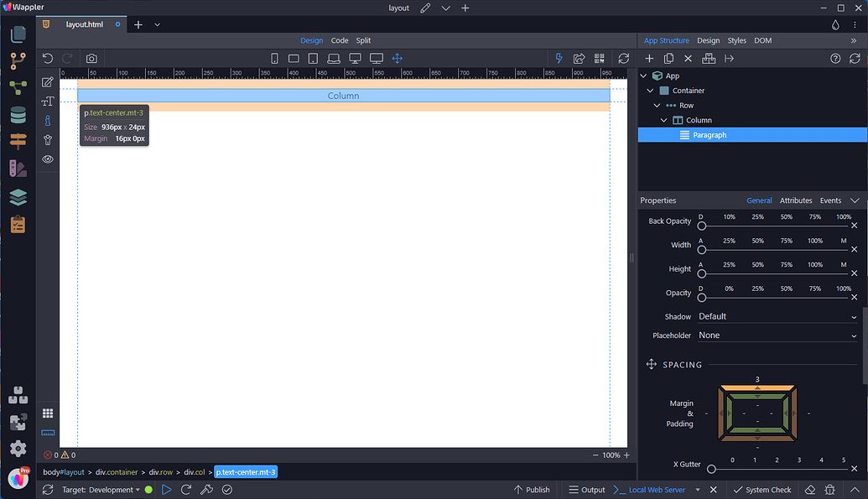This screenshot has height=499, width=868.
Task: Open the App Connect lightning bolt icon
Action: [559, 58]
